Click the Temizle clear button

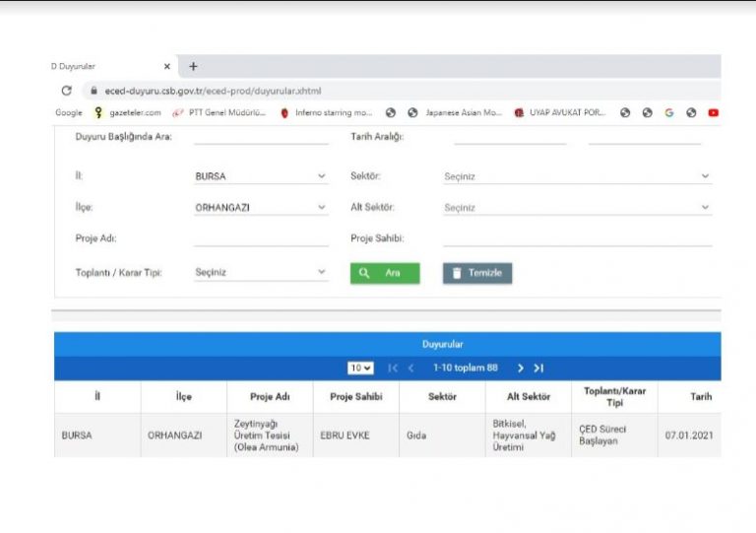pyautogui.click(x=477, y=273)
